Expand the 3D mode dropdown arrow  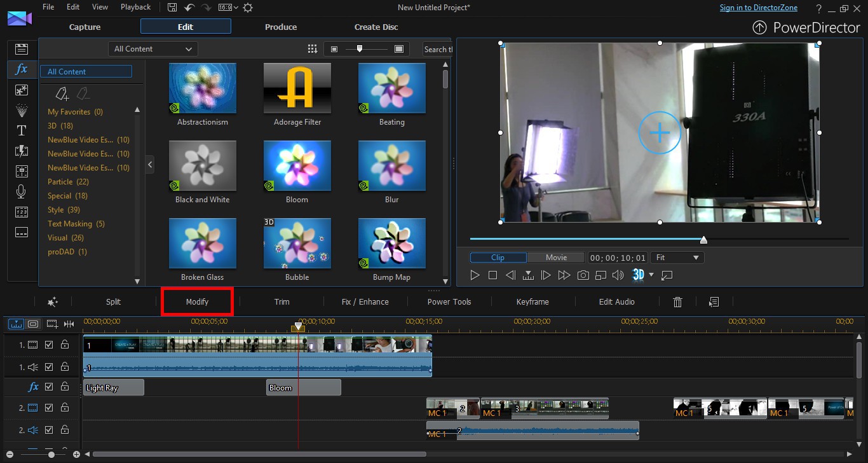pos(651,275)
